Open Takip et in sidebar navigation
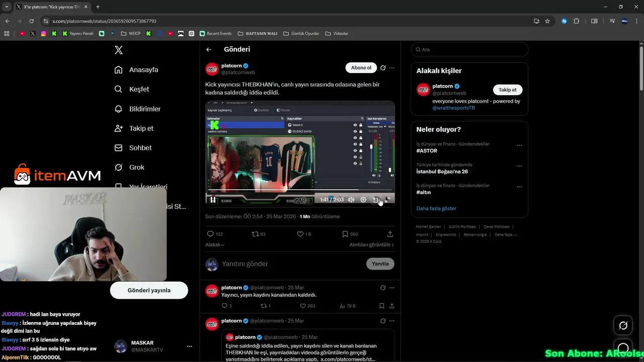This screenshot has width=644, height=362. [134, 128]
